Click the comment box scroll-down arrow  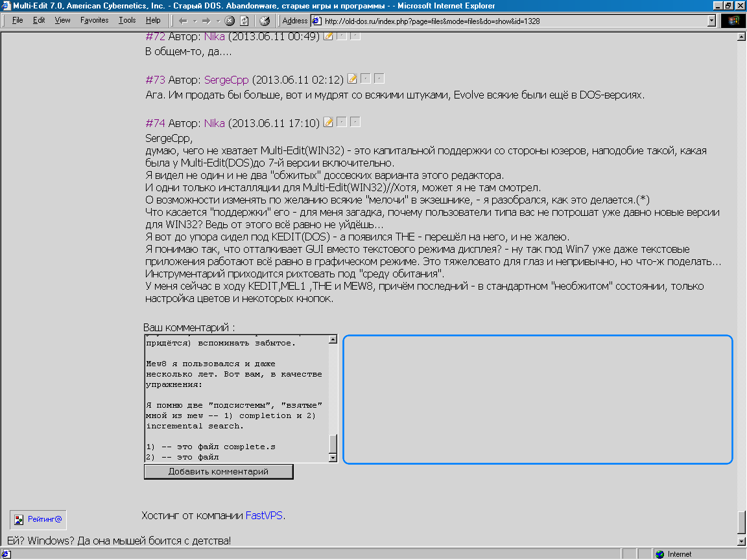pos(333,458)
